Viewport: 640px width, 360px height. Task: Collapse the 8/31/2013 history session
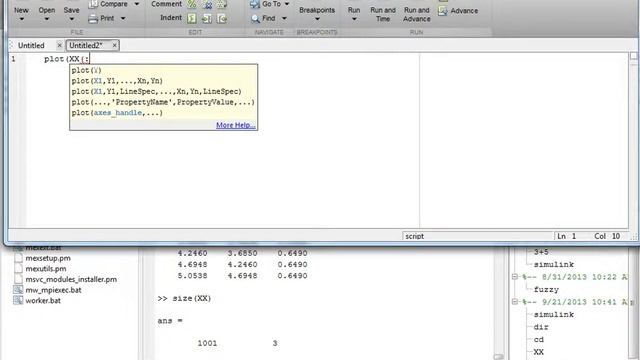pos(515,277)
